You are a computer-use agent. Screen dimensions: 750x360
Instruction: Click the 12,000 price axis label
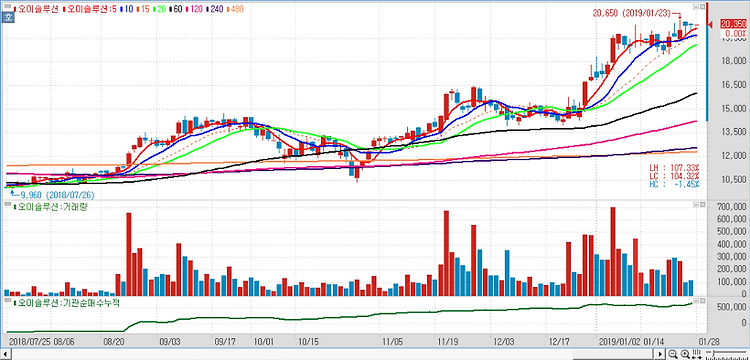pyautogui.click(x=733, y=156)
